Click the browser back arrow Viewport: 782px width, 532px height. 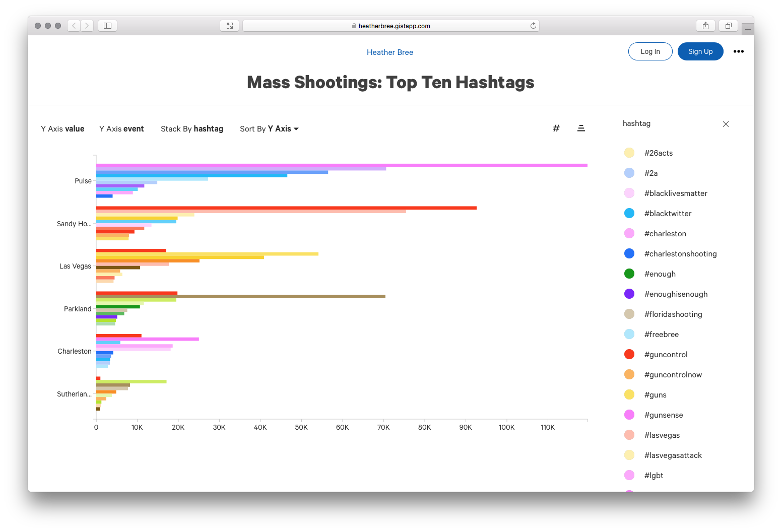coord(74,26)
